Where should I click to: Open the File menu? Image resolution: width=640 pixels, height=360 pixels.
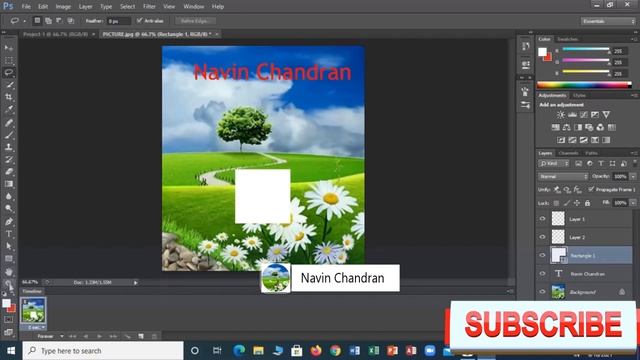coord(26,7)
